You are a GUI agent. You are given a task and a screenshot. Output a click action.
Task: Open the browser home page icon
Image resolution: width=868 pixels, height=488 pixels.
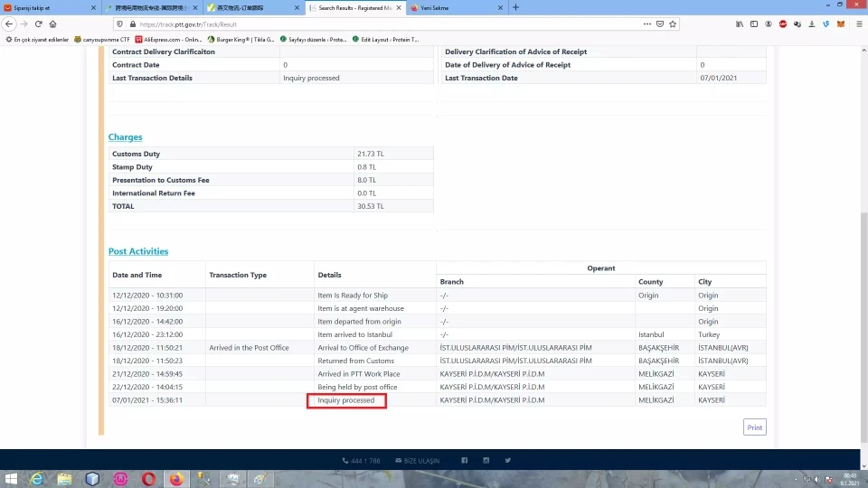pyautogui.click(x=52, y=23)
